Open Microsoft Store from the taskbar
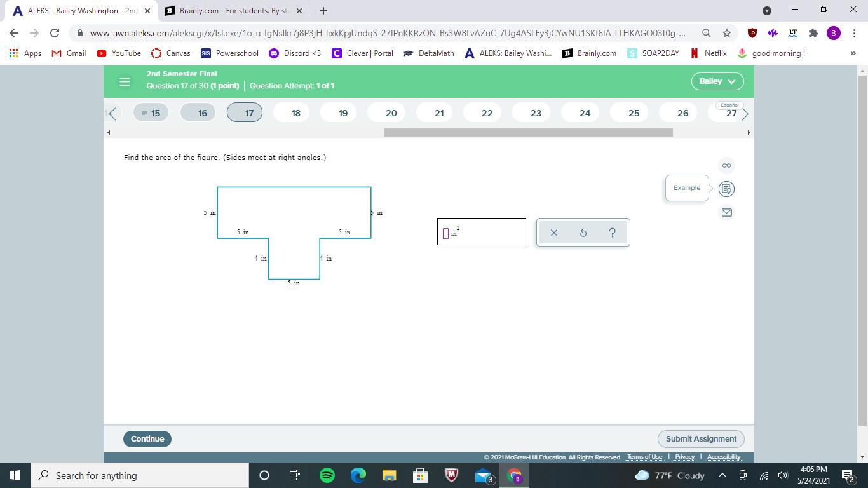Screen dimensions: 868x488 (420, 475)
